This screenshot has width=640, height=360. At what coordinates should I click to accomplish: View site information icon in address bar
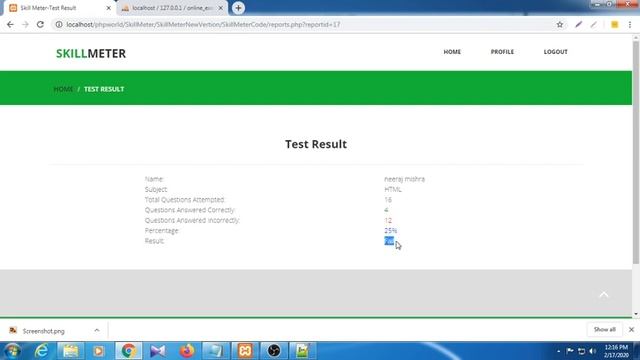59,24
